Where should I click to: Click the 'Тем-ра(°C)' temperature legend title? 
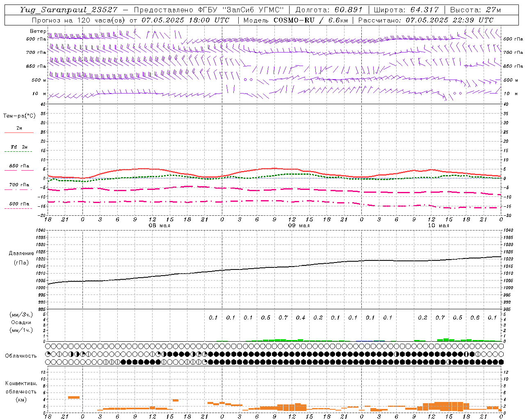(x=19, y=116)
